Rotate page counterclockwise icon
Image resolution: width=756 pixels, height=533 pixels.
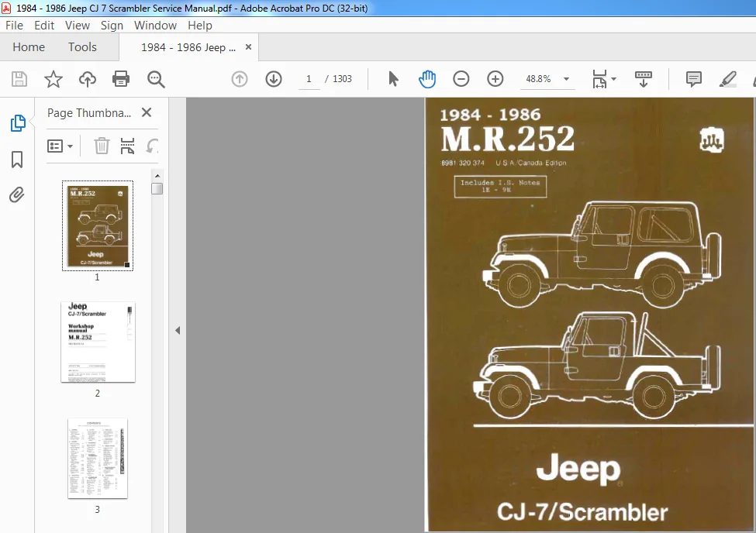[x=152, y=146]
